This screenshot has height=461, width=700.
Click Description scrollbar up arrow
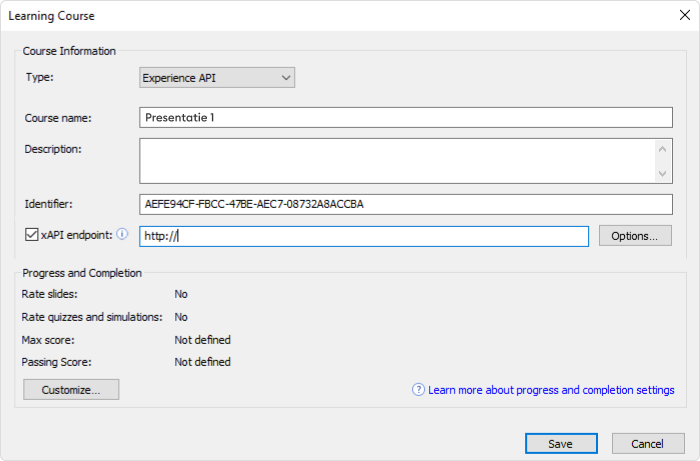662,149
